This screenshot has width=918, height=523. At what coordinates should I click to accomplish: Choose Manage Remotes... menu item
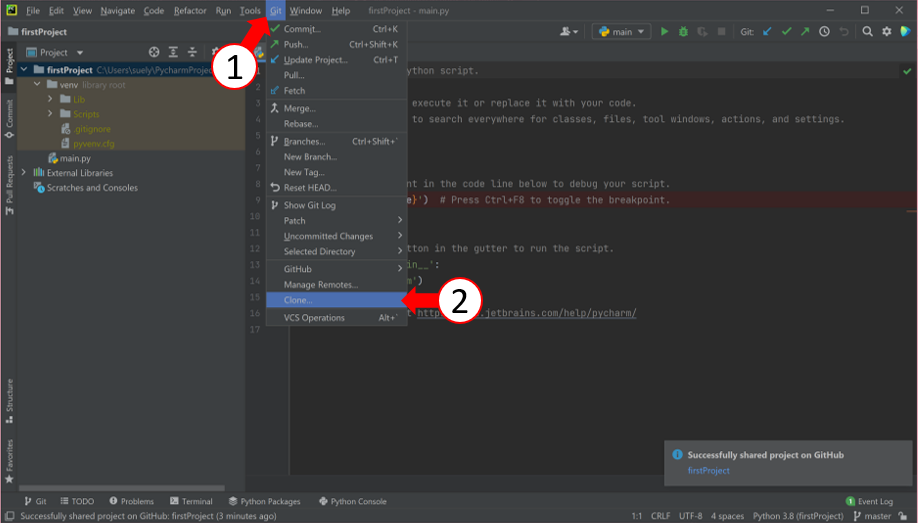coord(337,285)
